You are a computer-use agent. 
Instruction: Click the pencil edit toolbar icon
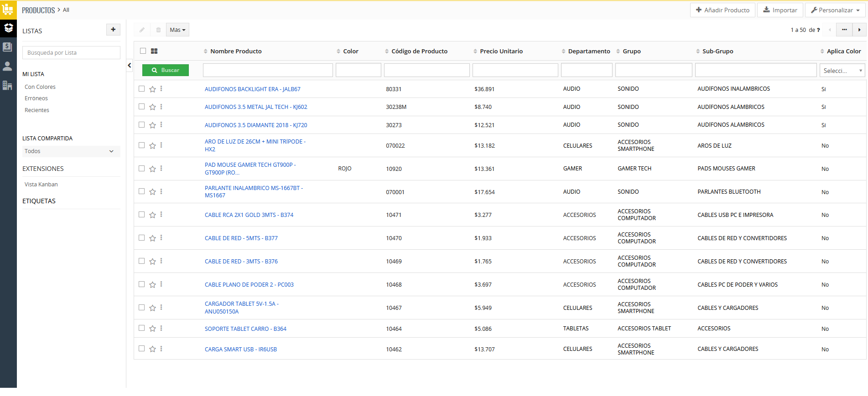[142, 30]
